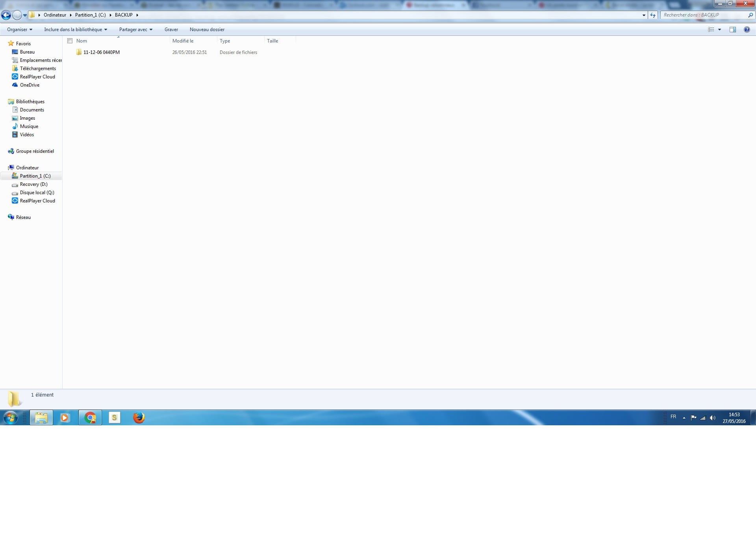The height and width of the screenshot is (558, 756).
Task: Select the Recovery (D:) drive
Action: [x=33, y=184]
